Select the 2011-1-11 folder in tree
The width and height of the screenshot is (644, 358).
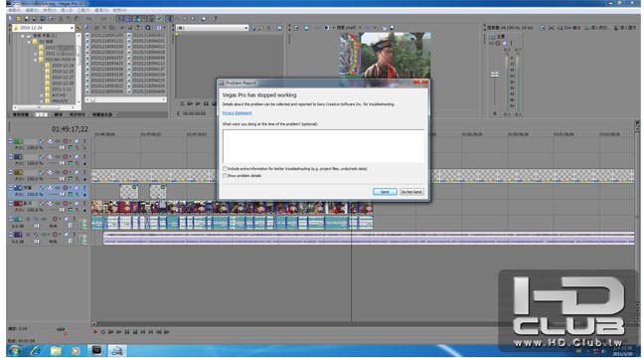(x=62, y=89)
